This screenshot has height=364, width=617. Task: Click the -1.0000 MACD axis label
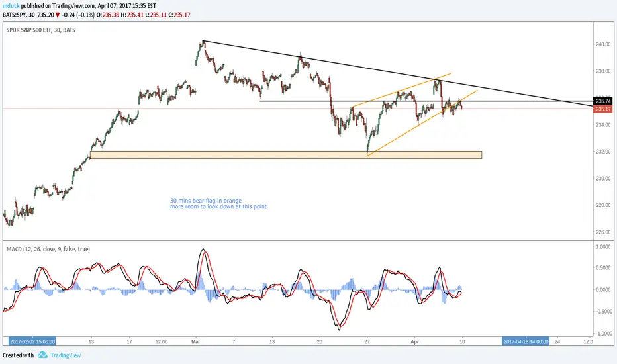pyautogui.click(x=603, y=334)
